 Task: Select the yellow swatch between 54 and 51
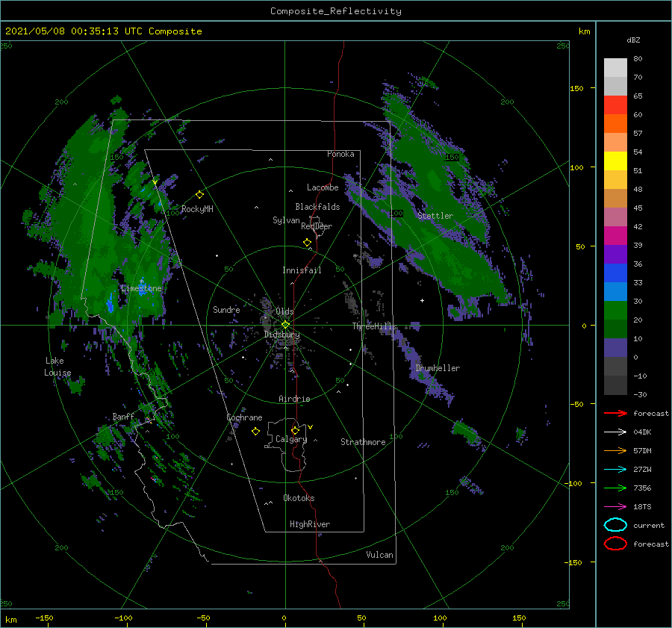[615, 161]
